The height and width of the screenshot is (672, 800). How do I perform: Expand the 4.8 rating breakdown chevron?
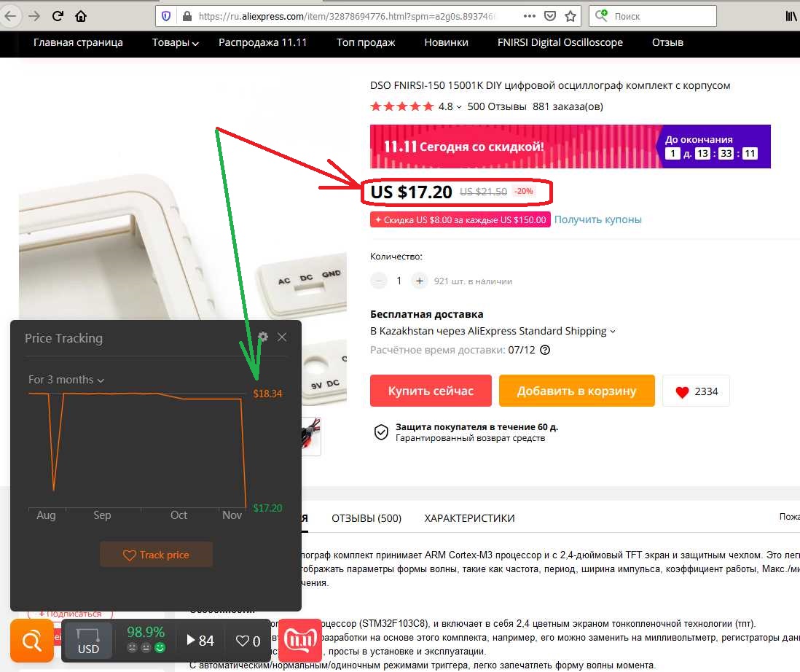[459, 106]
